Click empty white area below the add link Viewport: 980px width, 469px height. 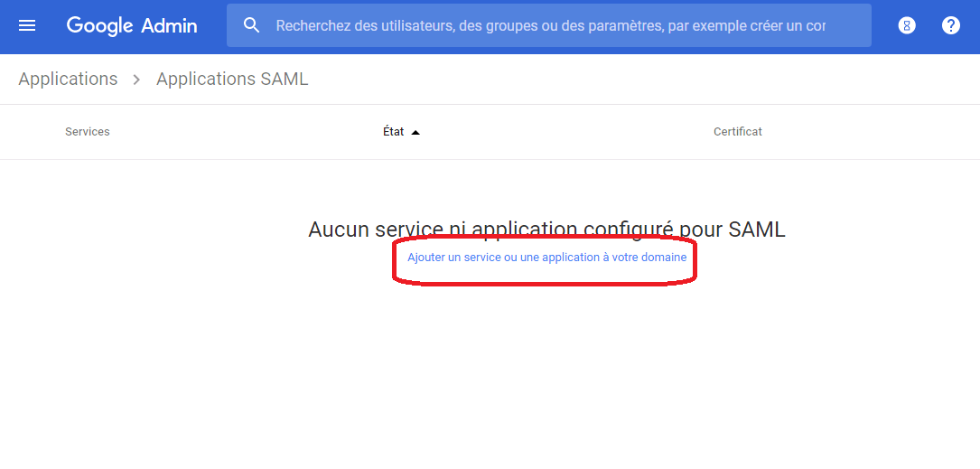coord(546,375)
